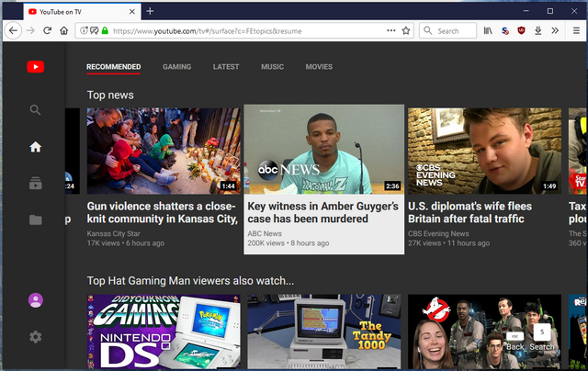Click 'Top Hat Gaming Man viewers also watch...' heading
This screenshot has width=588, height=371.
point(190,281)
